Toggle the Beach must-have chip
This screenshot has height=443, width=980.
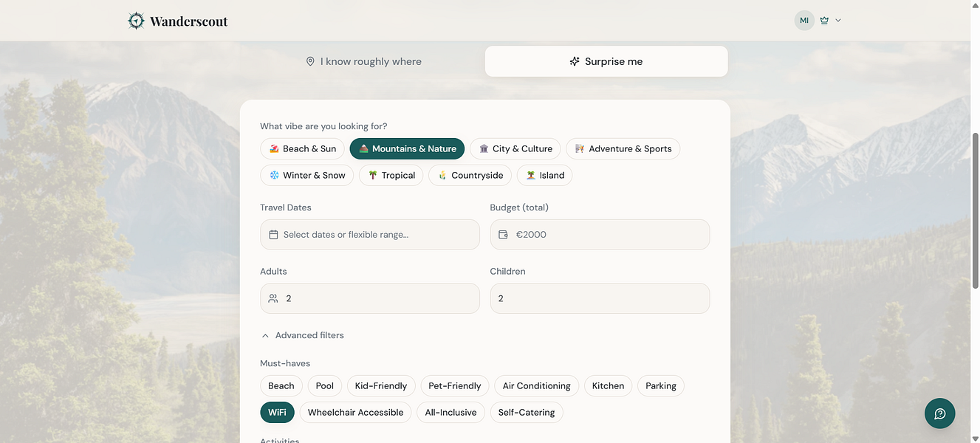281,385
